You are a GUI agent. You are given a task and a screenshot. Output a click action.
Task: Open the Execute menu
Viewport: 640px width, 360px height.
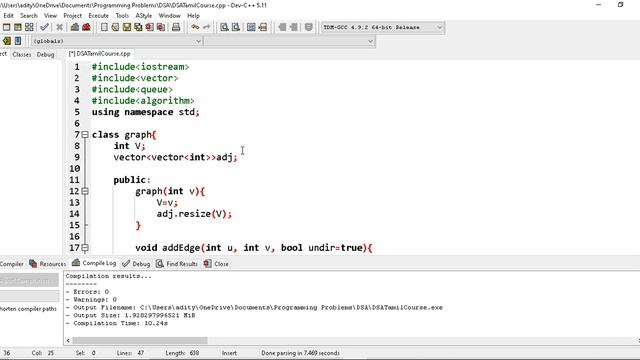[98, 16]
